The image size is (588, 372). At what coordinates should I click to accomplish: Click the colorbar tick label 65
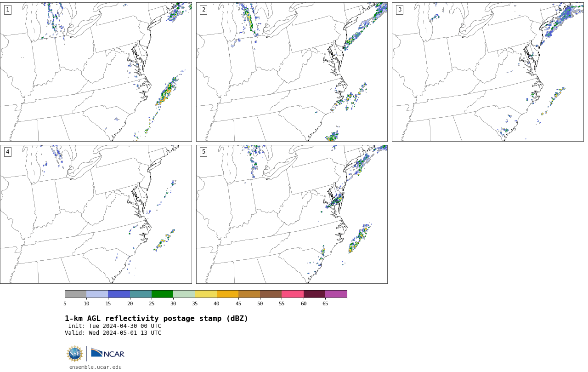coord(325,303)
